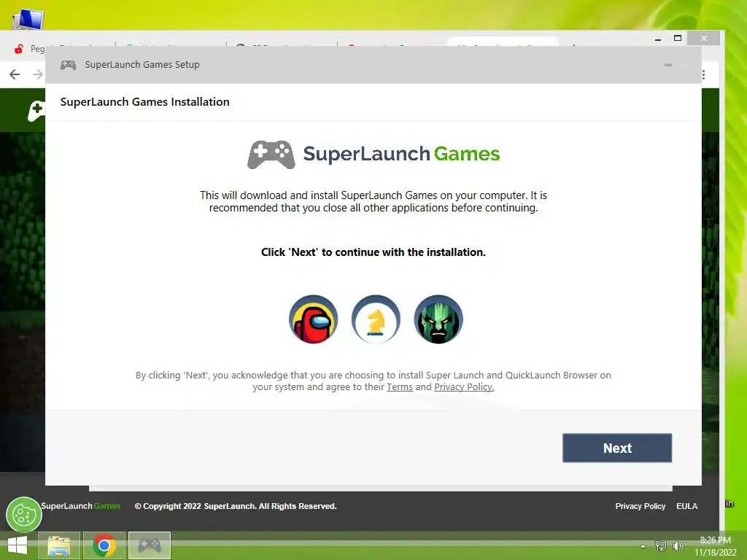
Task: Click the gamepad icon in installer title bar
Action: point(68,65)
